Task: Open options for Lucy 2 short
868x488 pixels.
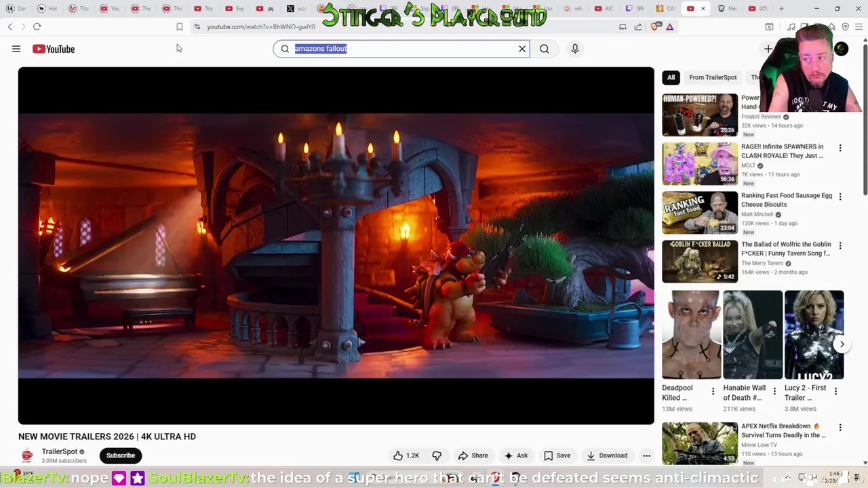Action: click(x=835, y=391)
